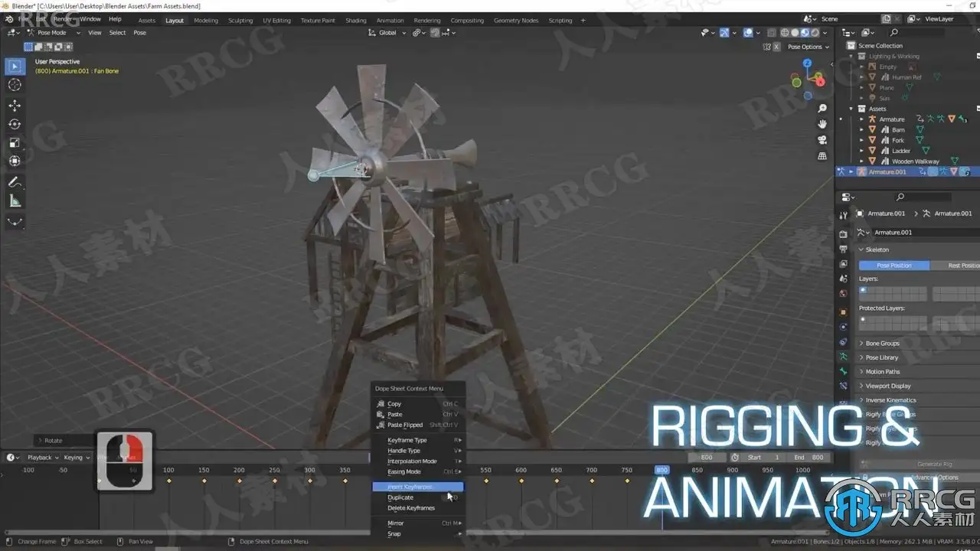Image resolution: width=980 pixels, height=551 pixels.
Task: Switch perspective/orthographic with grid icon
Action: 822,156
